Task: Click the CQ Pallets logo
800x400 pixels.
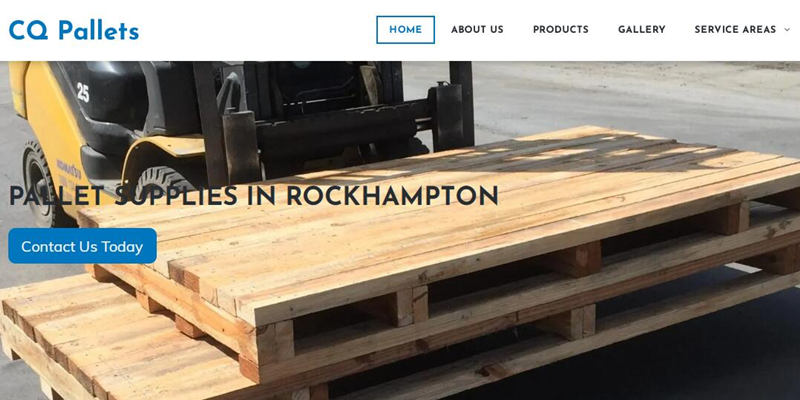Action: 74,30
